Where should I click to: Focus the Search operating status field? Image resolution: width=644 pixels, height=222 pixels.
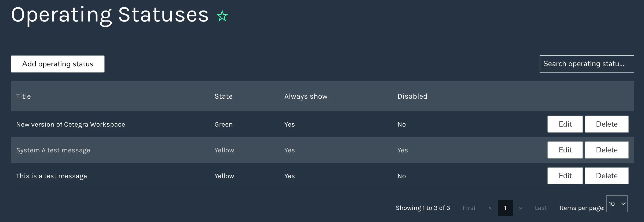[587, 64]
